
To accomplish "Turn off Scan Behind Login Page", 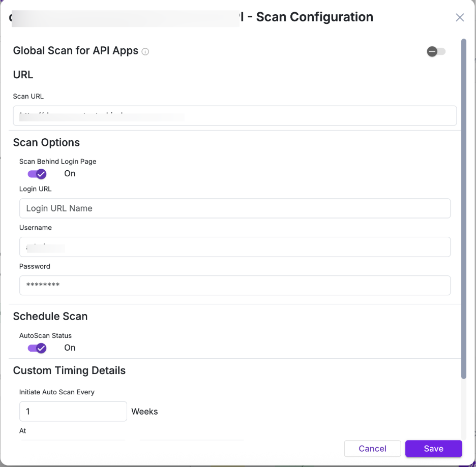I will coord(37,174).
